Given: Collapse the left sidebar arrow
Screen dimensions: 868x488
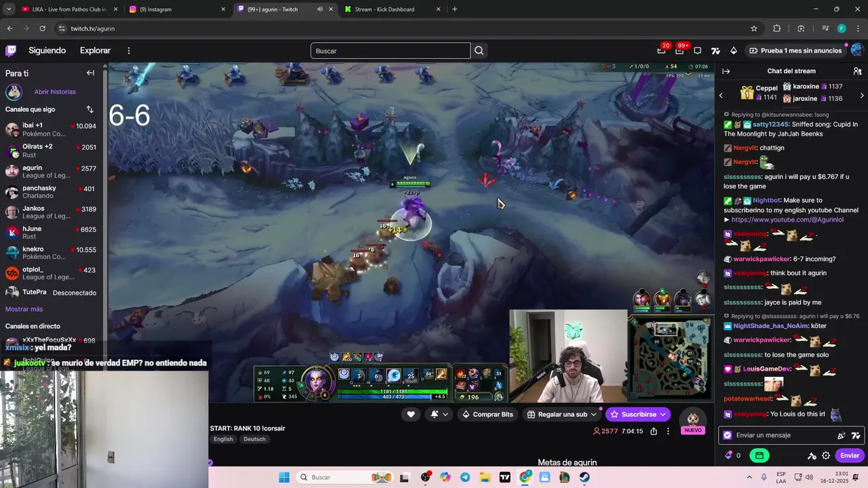Looking at the screenshot, I should coord(90,73).
